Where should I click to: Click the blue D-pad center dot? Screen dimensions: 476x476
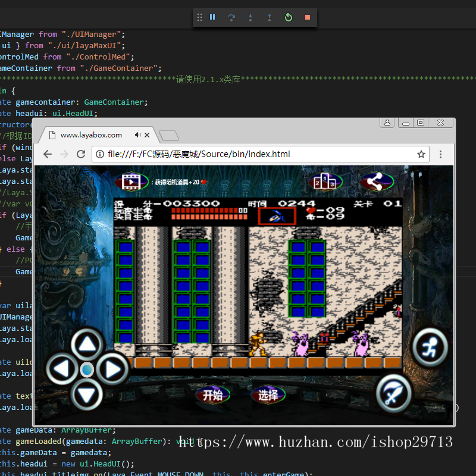pos(87,369)
